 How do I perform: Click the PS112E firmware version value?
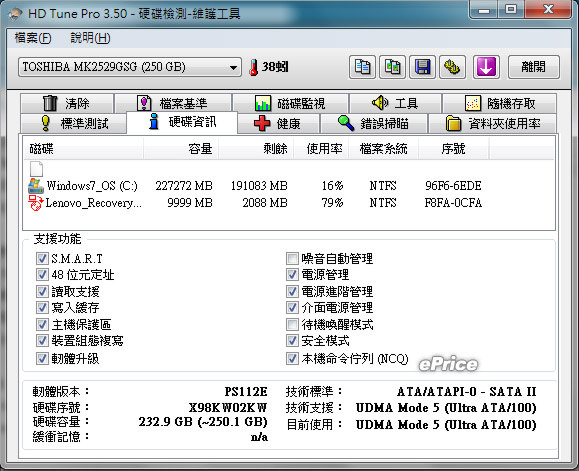[246, 391]
